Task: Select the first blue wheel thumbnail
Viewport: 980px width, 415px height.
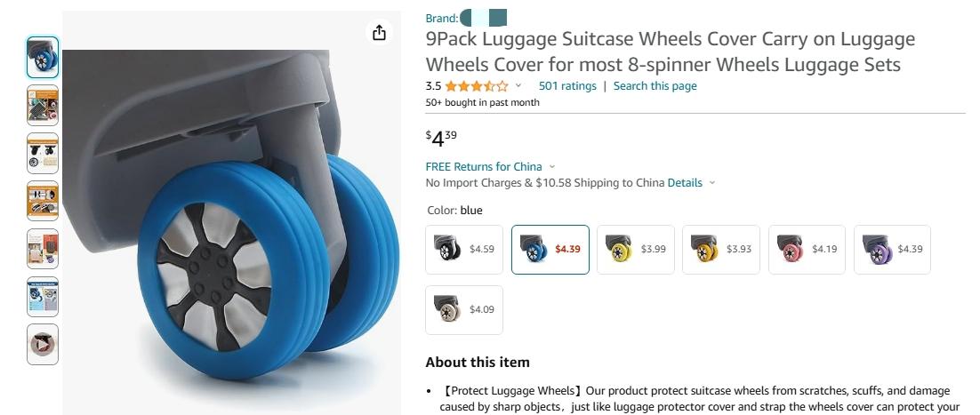Action: coord(43,57)
